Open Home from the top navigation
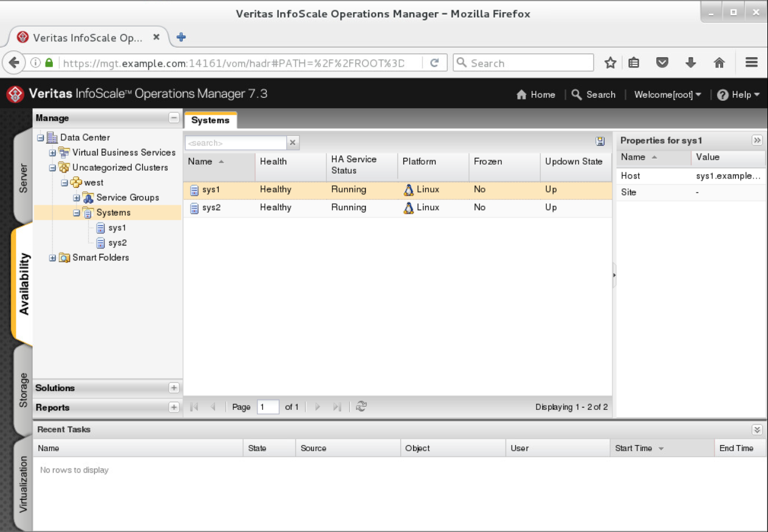Viewport: 768px width, 532px height. pos(535,94)
